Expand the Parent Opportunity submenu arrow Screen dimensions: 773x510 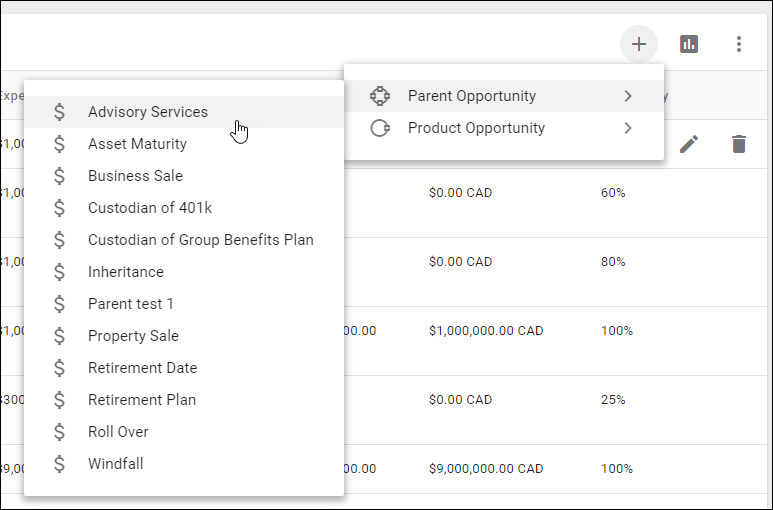[x=628, y=96]
